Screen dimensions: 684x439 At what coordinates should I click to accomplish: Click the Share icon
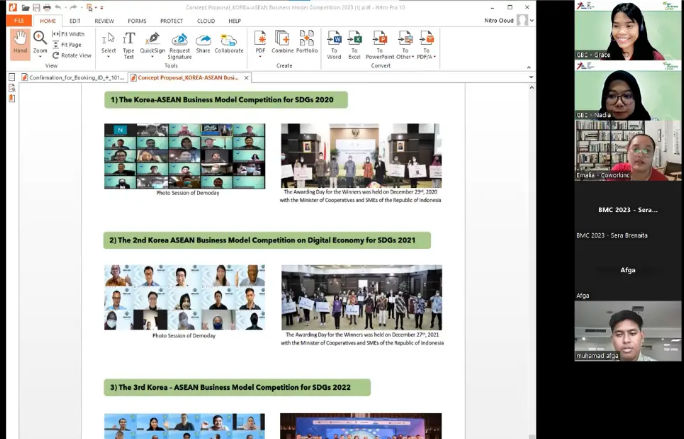click(x=204, y=42)
